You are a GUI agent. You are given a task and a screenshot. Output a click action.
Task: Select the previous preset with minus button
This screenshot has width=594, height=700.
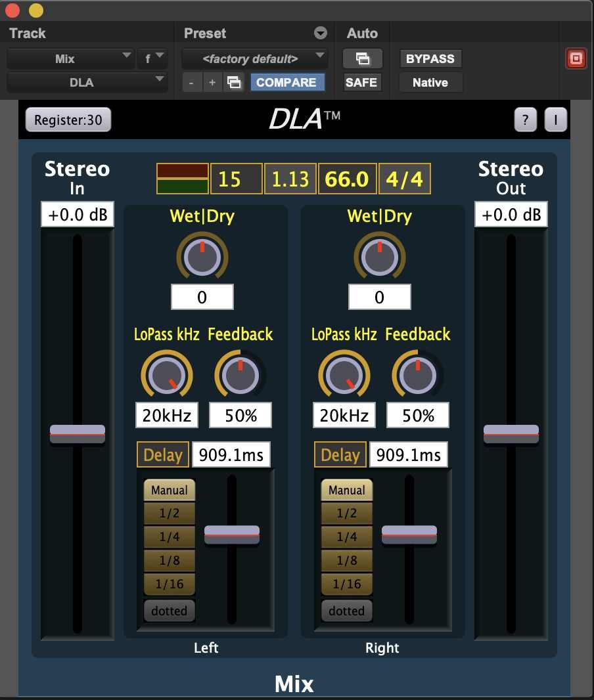(191, 82)
